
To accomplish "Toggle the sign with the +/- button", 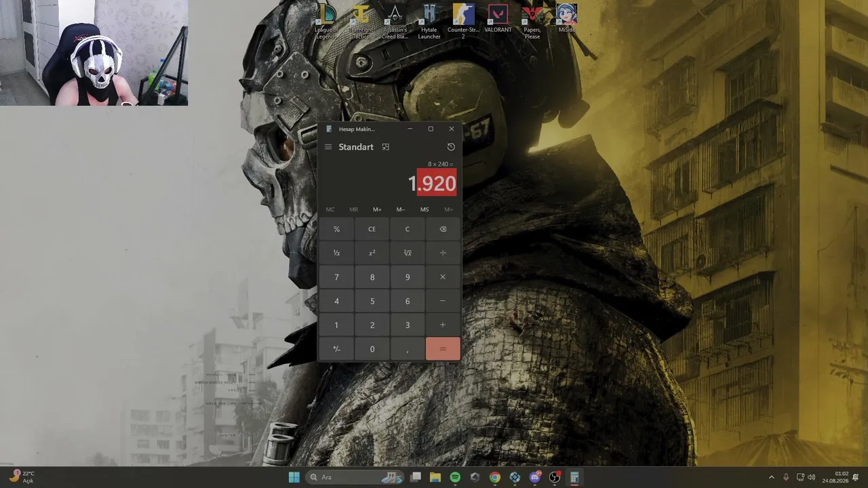I will click(336, 349).
